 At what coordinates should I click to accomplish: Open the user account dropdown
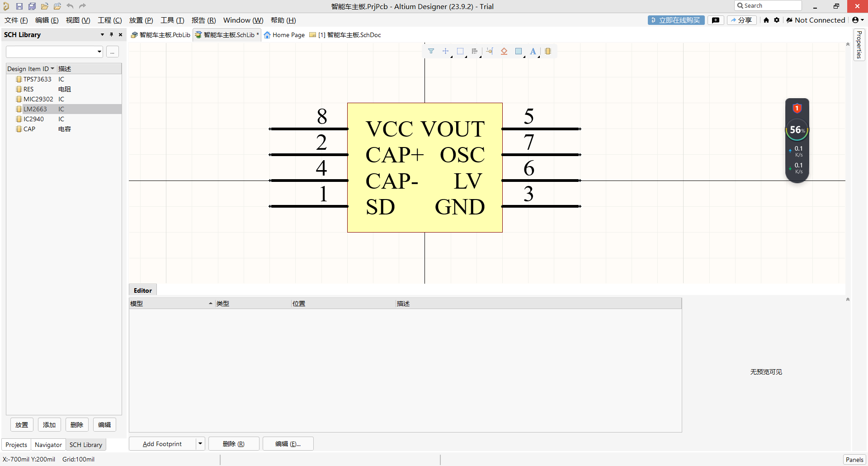pyautogui.click(x=858, y=20)
